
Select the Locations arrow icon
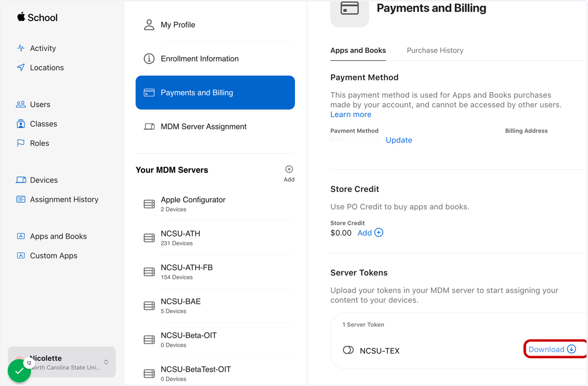(x=21, y=67)
